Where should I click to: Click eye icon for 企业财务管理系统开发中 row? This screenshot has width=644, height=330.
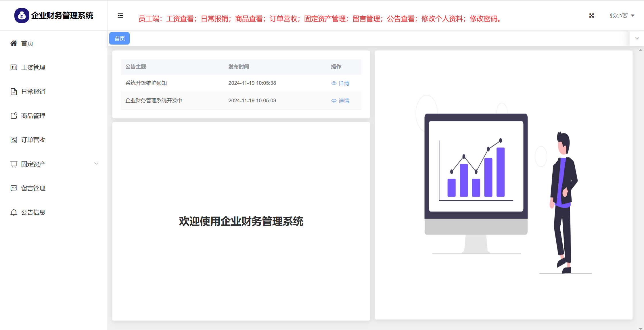(x=334, y=101)
